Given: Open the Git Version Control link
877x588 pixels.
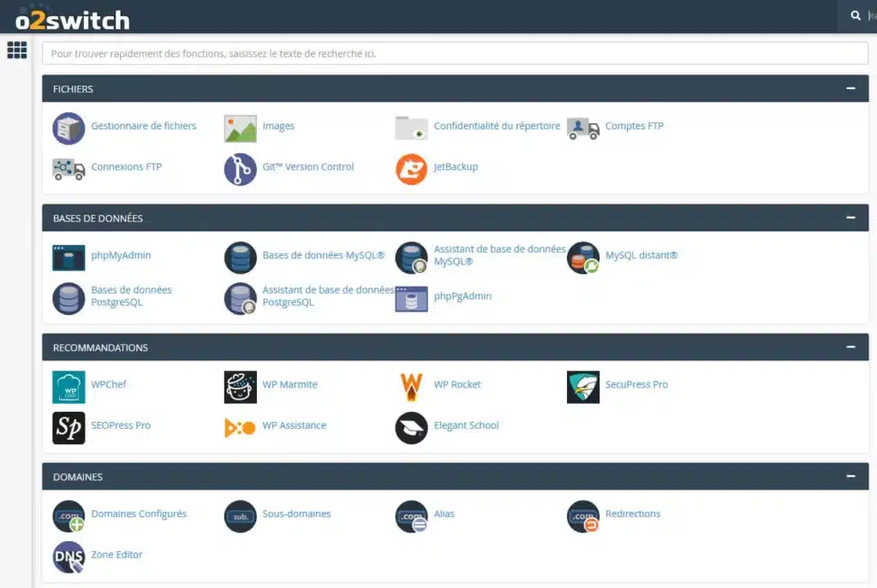Looking at the screenshot, I should [308, 167].
